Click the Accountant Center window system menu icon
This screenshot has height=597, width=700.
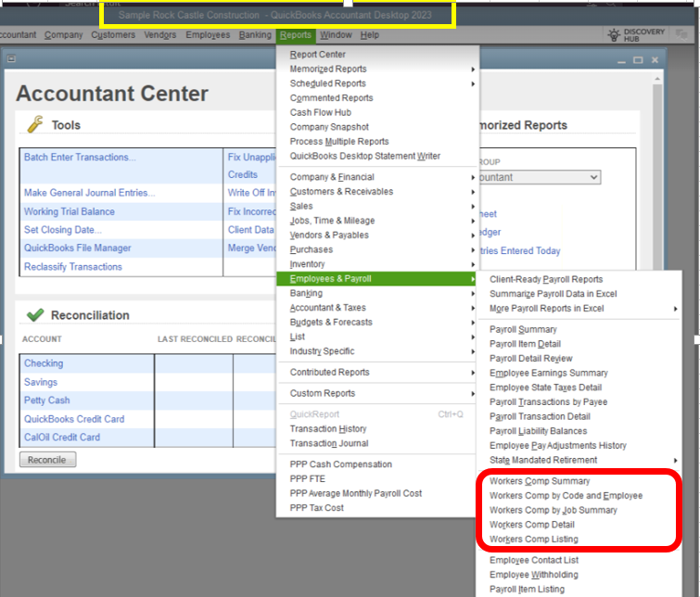coord(12,58)
